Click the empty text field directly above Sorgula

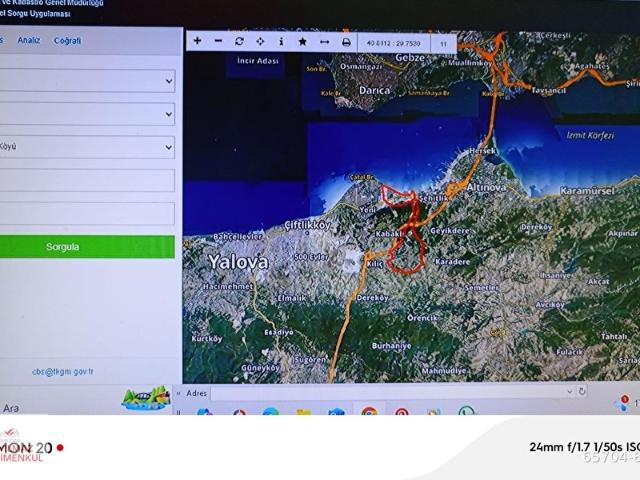[86, 213]
